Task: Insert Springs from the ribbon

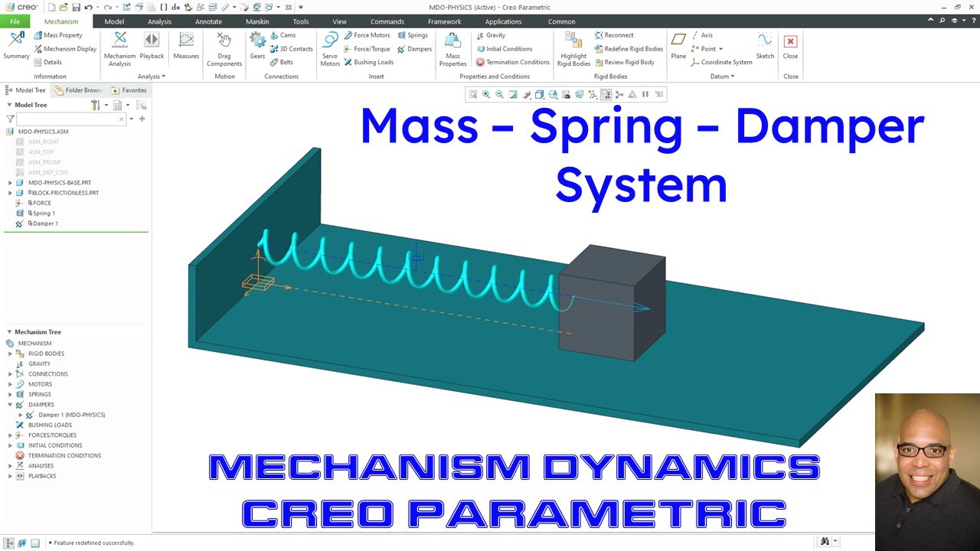Action: point(413,35)
